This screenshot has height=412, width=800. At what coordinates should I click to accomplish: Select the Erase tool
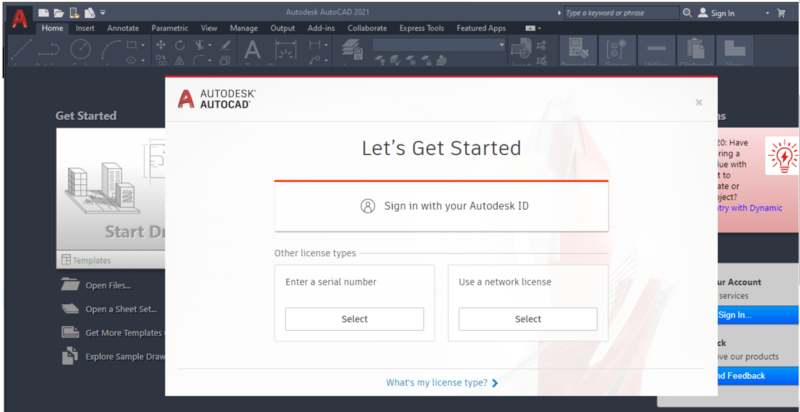[225, 45]
